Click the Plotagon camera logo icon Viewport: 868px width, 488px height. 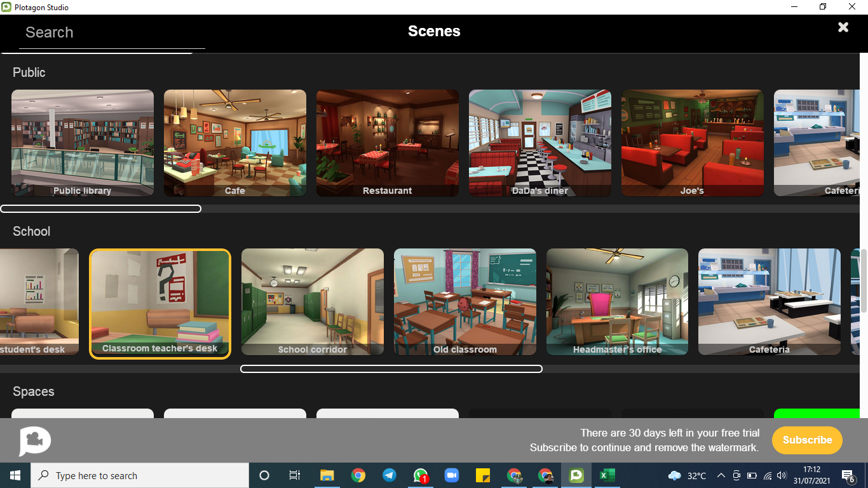pyautogui.click(x=35, y=440)
